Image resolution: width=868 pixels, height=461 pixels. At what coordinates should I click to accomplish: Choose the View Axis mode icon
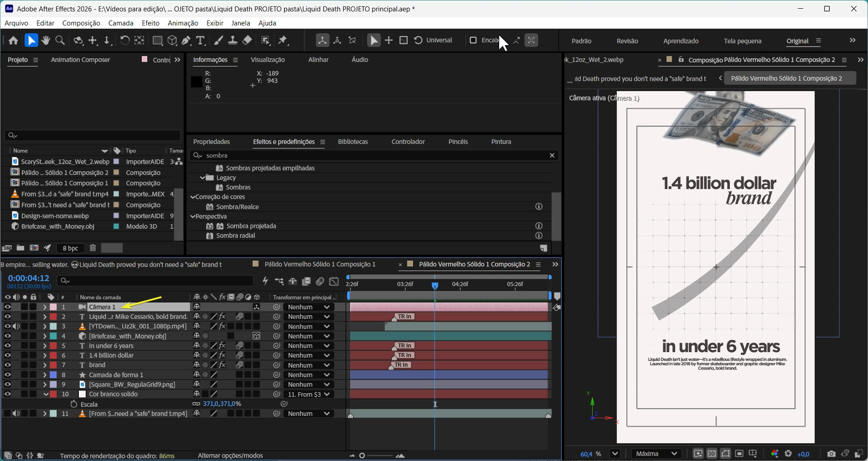[352, 41]
